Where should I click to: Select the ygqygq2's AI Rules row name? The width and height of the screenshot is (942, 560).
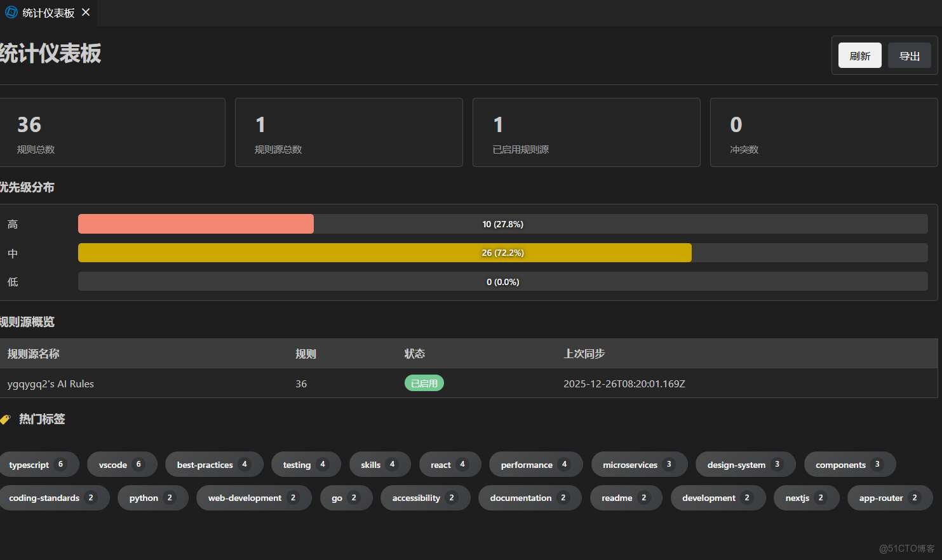[50, 383]
